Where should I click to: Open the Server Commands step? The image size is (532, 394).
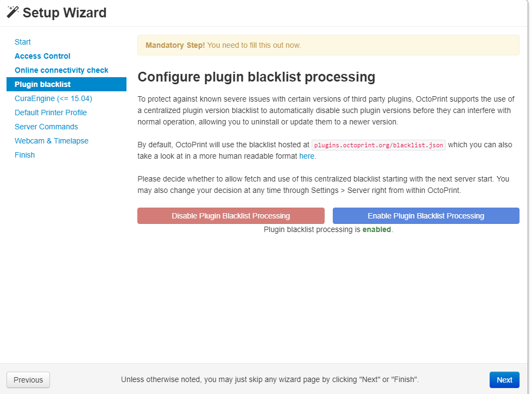(46, 127)
